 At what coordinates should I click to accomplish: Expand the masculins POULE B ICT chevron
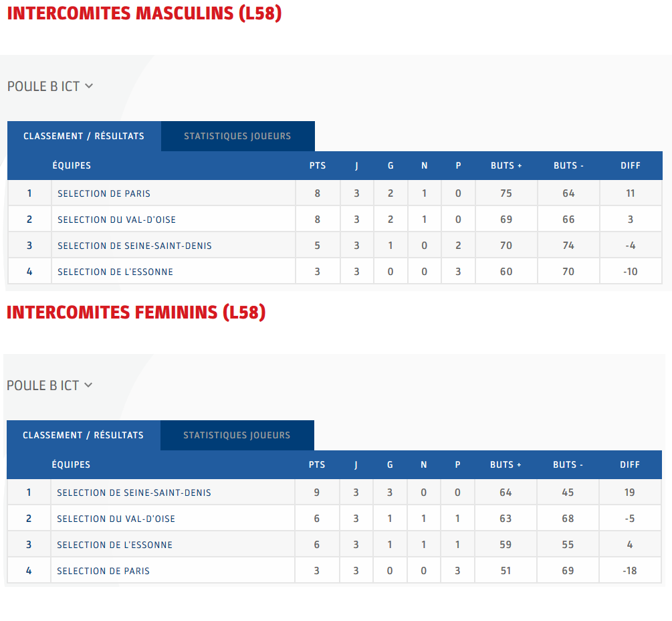tap(89, 86)
